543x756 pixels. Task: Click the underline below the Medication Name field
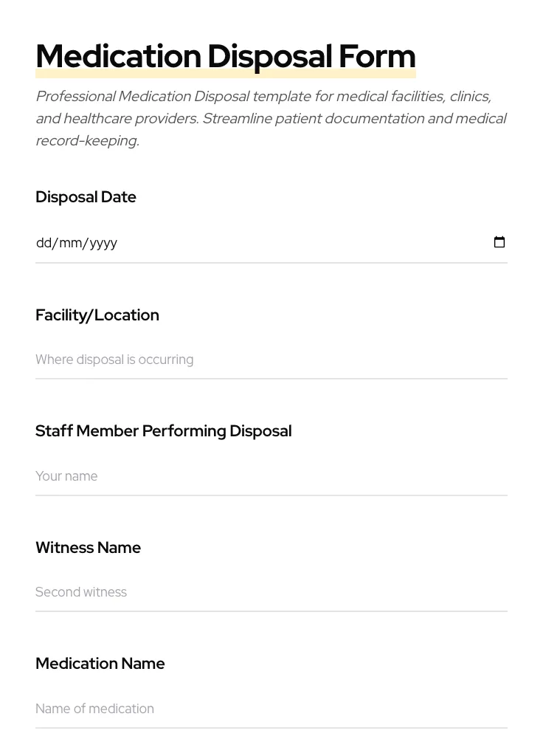pos(271,728)
